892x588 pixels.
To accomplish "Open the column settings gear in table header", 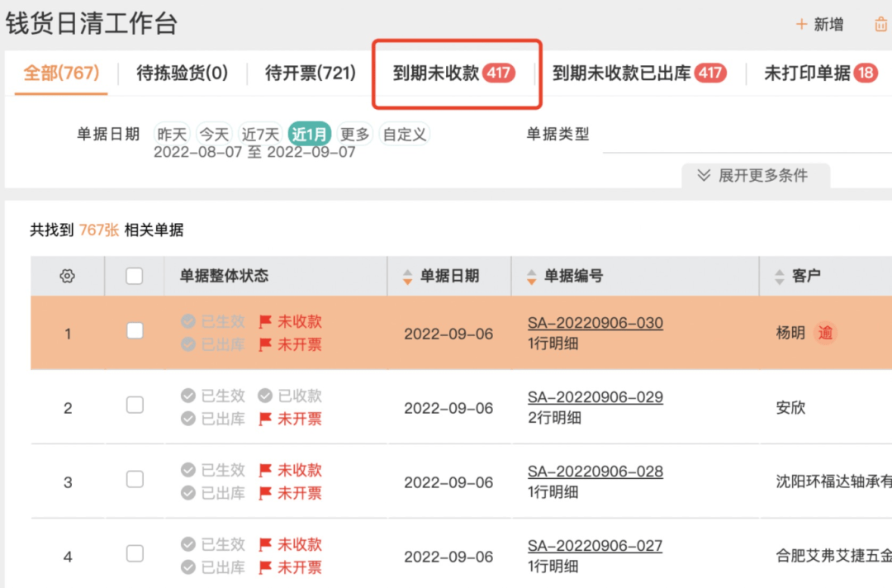I will (68, 276).
